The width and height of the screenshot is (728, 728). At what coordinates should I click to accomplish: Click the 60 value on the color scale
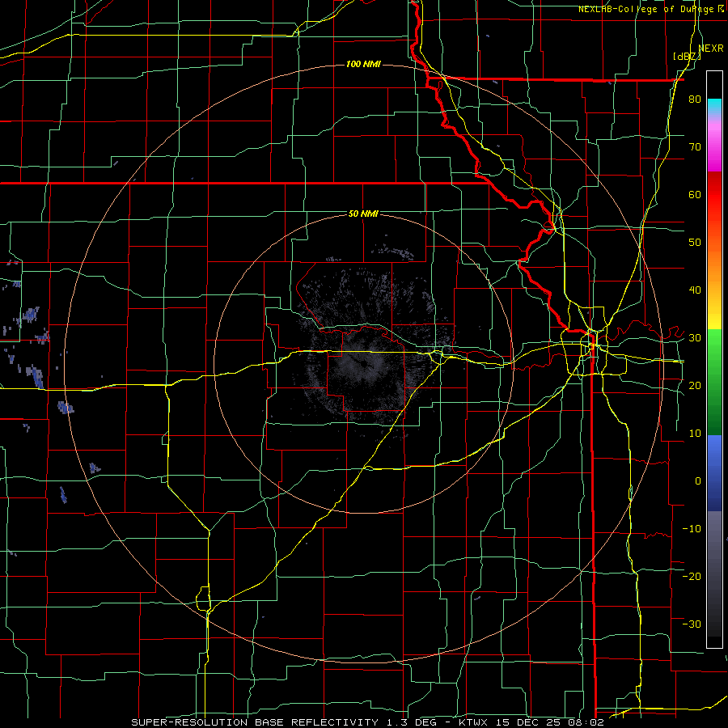click(x=695, y=194)
